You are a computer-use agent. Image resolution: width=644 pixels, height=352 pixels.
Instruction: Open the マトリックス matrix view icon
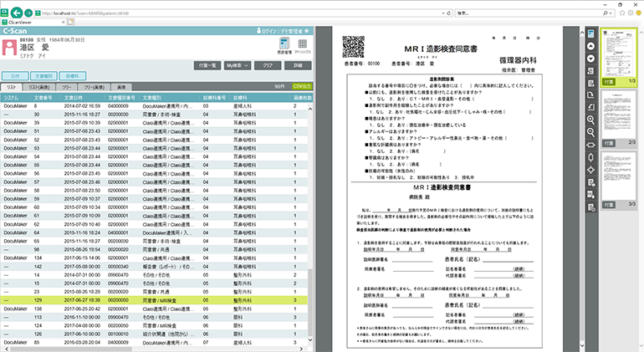(x=303, y=44)
